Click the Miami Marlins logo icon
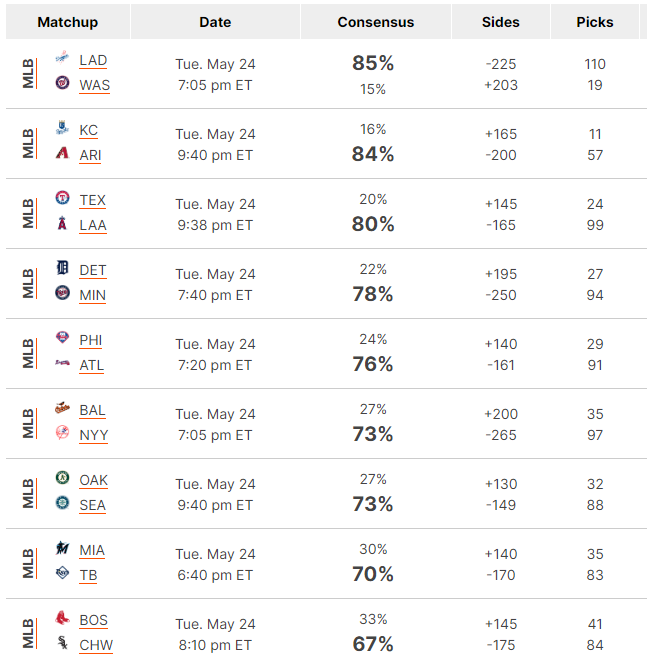The image size is (647, 659). pyautogui.click(x=62, y=548)
